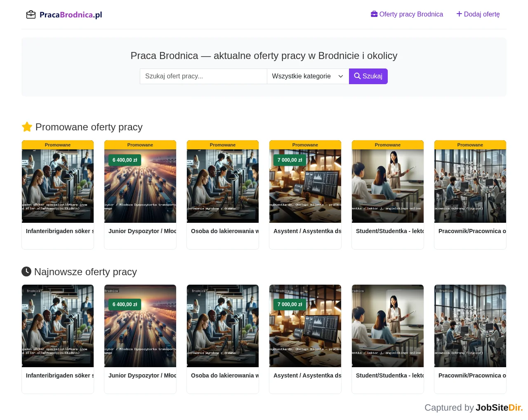The height and width of the screenshot is (420, 528).
Task: Open promoted Pracownik/Pracownica card image
Action: pos(470,186)
